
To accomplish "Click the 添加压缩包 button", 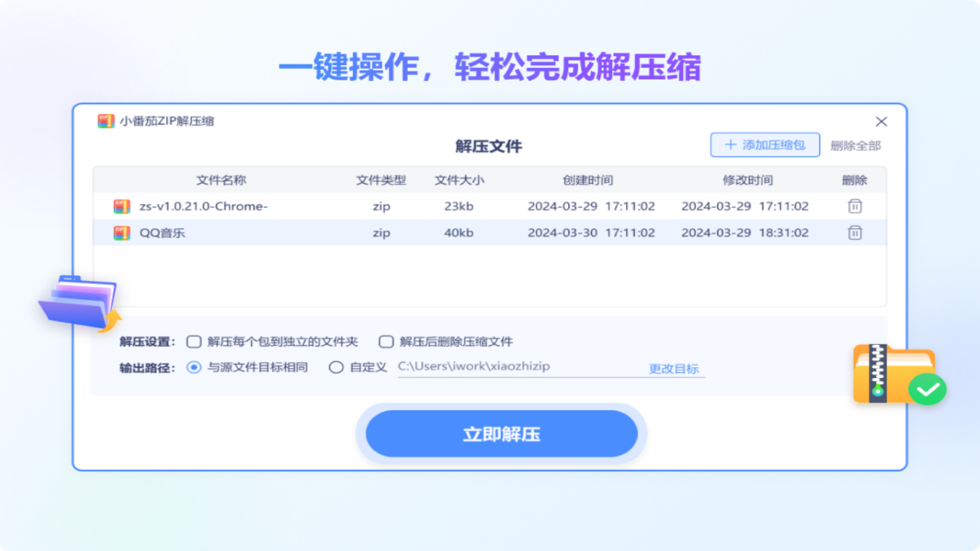I will (x=765, y=145).
